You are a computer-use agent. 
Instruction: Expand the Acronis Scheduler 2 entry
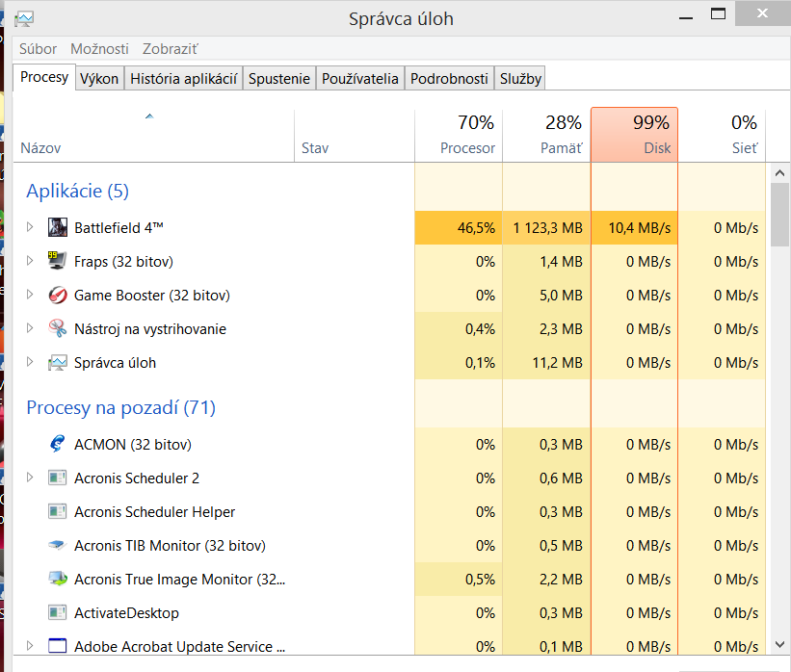click(x=30, y=477)
